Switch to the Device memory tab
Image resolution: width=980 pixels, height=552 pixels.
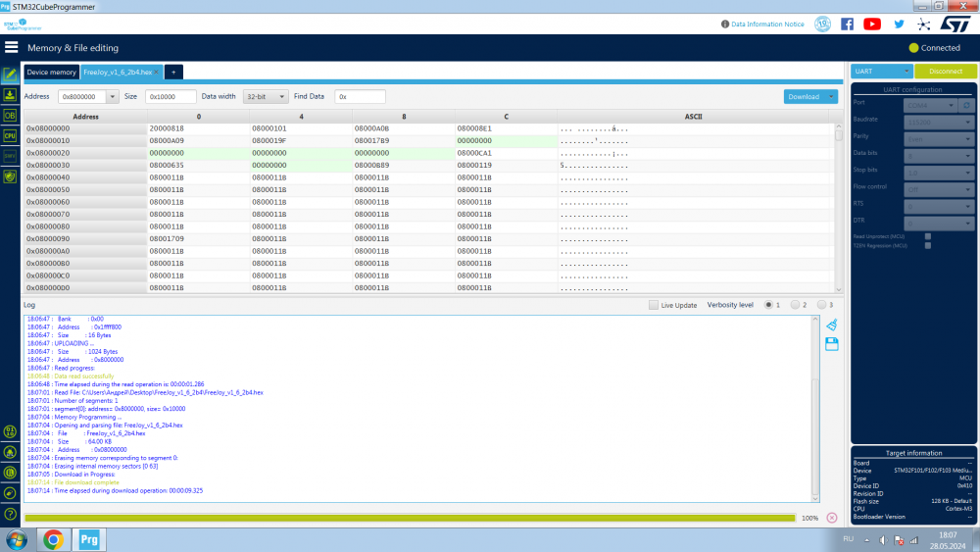coord(51,72)
